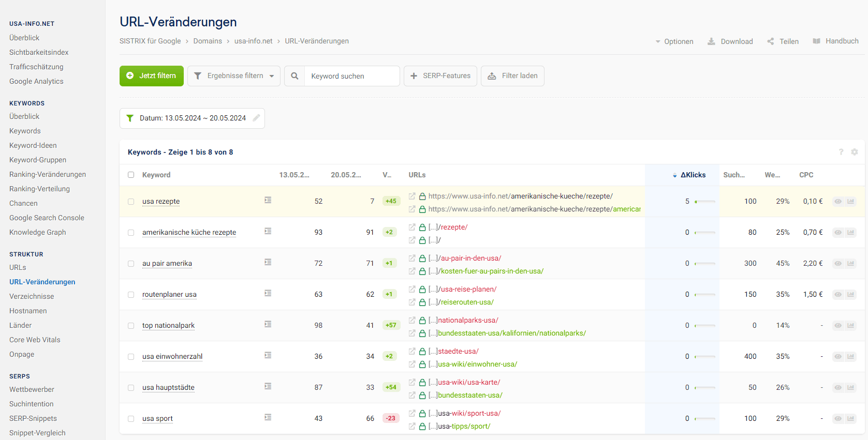
Task: Toggle the select-all Keyword header checkbox
Action: (x=131, y=175)
